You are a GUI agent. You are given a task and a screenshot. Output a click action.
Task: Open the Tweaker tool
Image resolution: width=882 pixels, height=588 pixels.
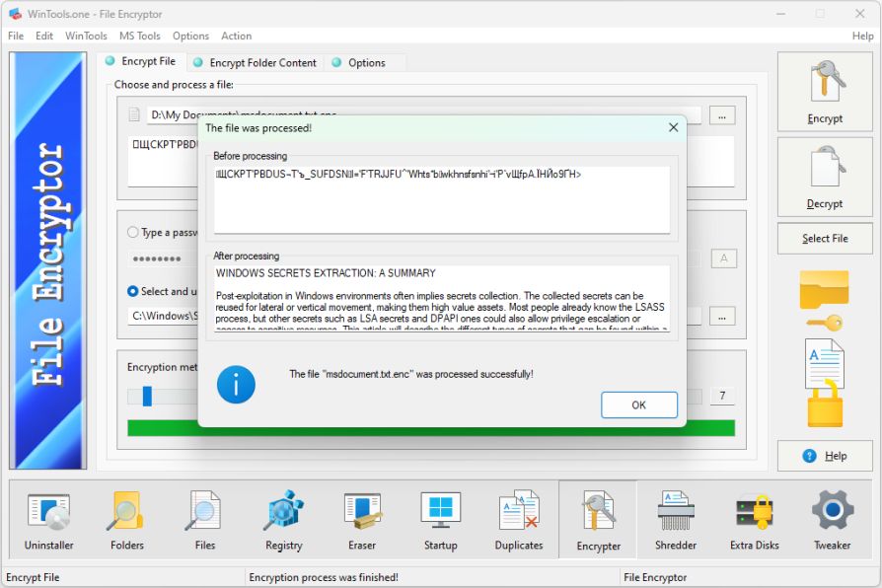point(832,520)
